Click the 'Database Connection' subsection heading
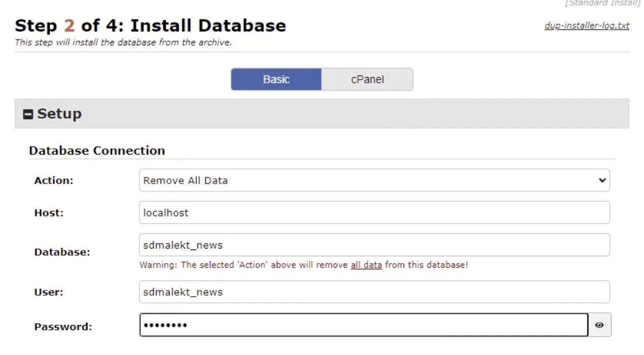This screenshot has height=355, width=644. pyautogui.click(x=97, y=151)
